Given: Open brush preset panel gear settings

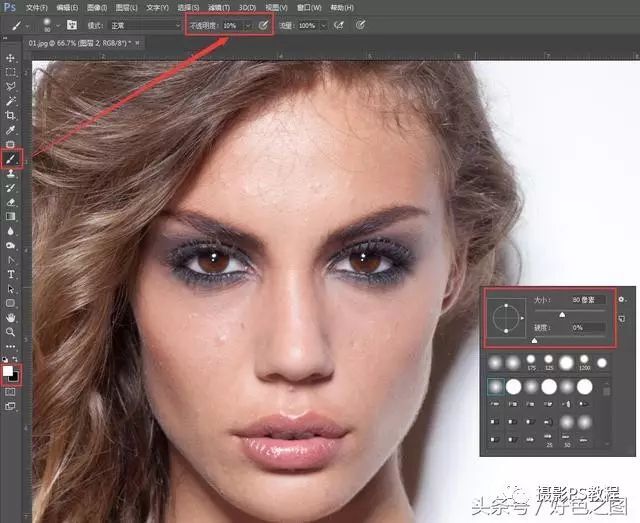Looking at the screenshot, I should coord(621,298).
